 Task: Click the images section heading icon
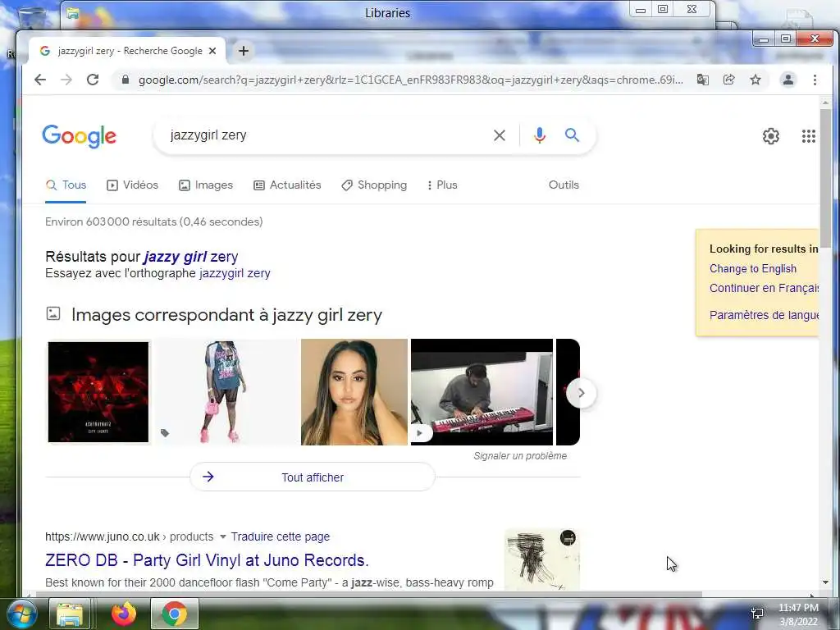coord(53,314)
